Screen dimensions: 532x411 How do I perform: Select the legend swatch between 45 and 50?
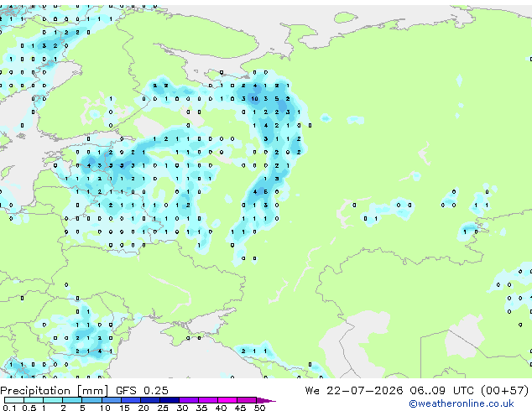(x=247, y=400)
